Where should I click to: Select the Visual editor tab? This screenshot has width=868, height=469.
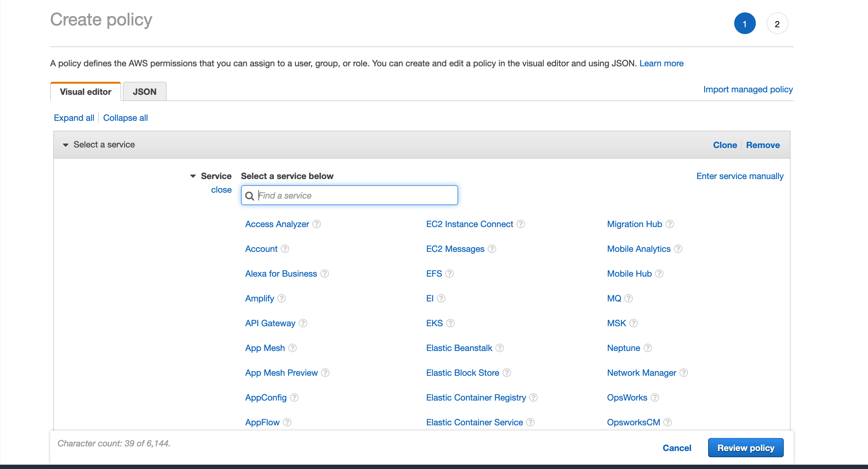pos(85,92)
